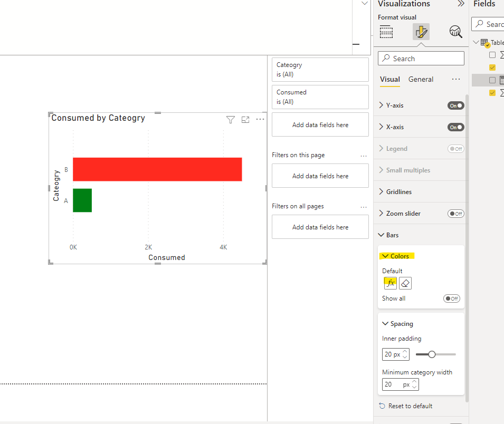Click Reset to default link
The image size is (504, 424).
click(x=410, y=406)
